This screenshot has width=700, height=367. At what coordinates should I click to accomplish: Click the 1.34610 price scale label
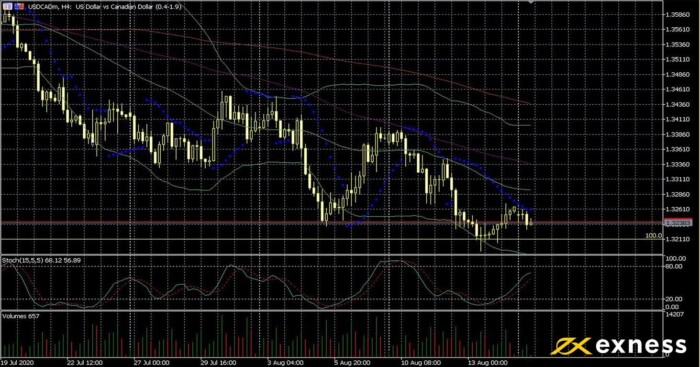[x=678, y=89]
